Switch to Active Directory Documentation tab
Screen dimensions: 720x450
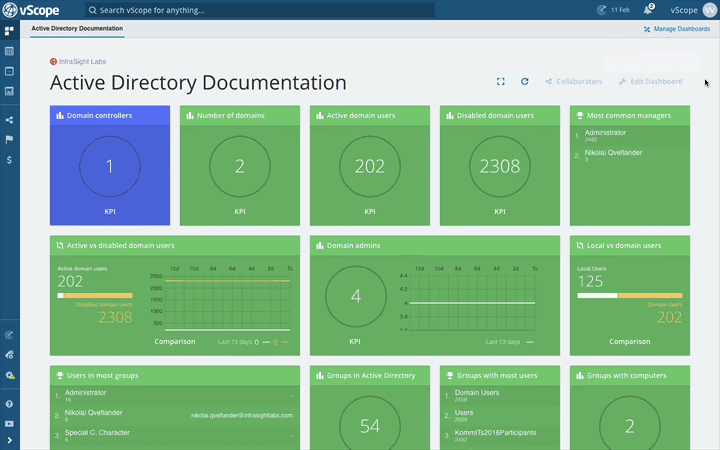click(77, 28)
